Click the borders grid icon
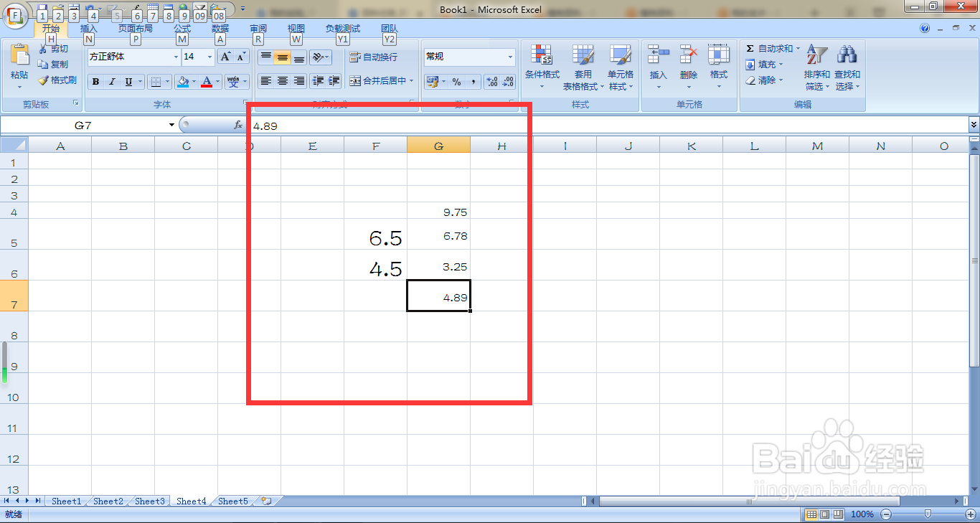The height and width of the screenshot is (523, 980). (156, 82)
